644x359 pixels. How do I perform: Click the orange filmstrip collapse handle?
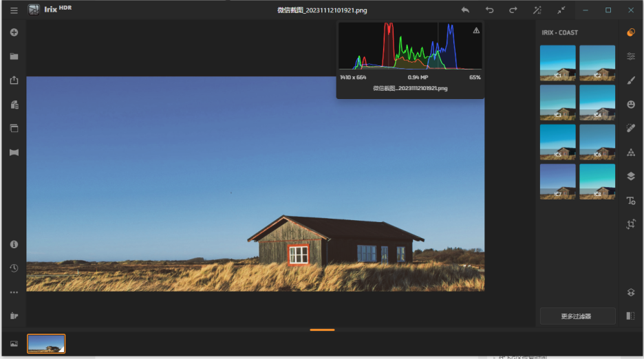[x=323, y=329]
